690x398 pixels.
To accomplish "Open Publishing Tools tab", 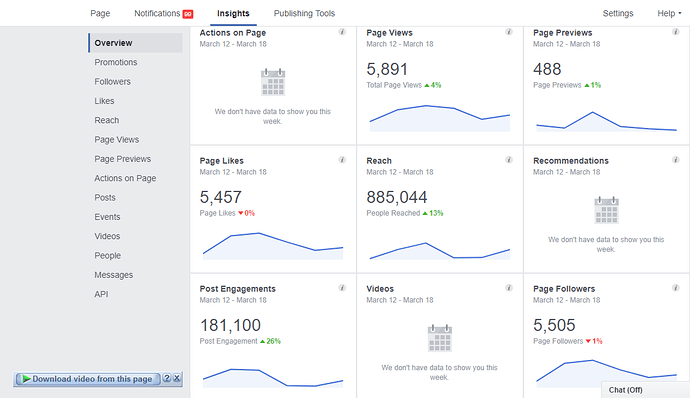I will (304, 13).
